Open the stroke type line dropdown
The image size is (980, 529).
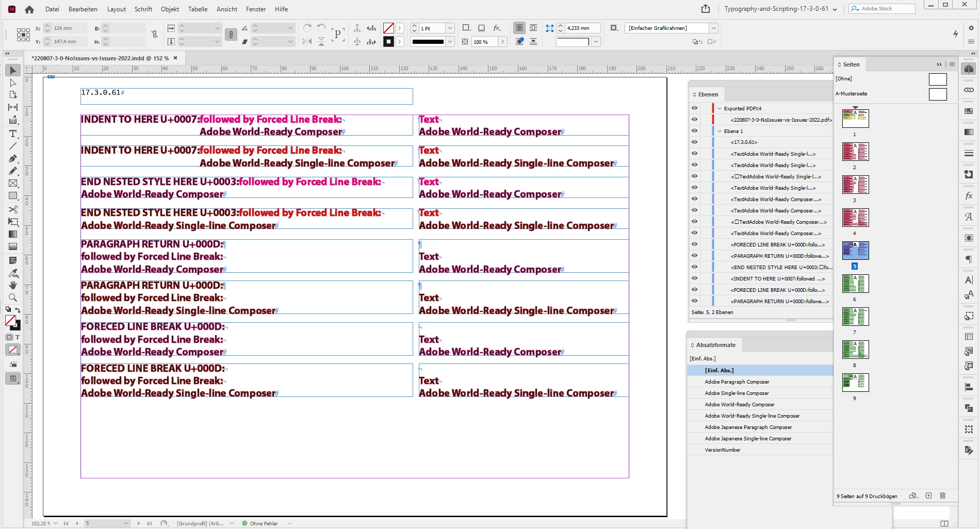click(x=450, y=42)
